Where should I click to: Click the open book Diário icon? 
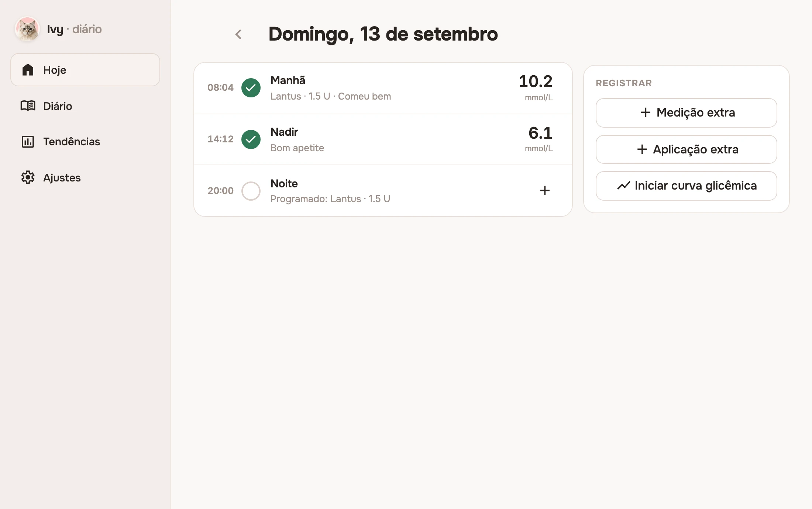[28, 106]
